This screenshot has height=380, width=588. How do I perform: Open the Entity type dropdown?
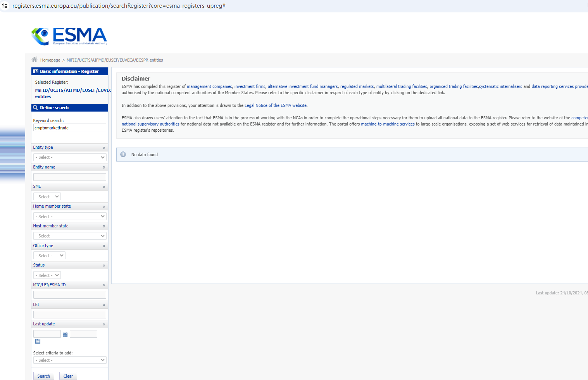click(x=70, y=157)
